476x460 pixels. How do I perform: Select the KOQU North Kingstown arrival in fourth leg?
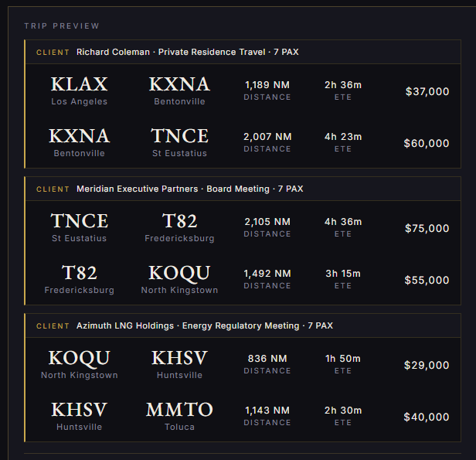point(179,273)
